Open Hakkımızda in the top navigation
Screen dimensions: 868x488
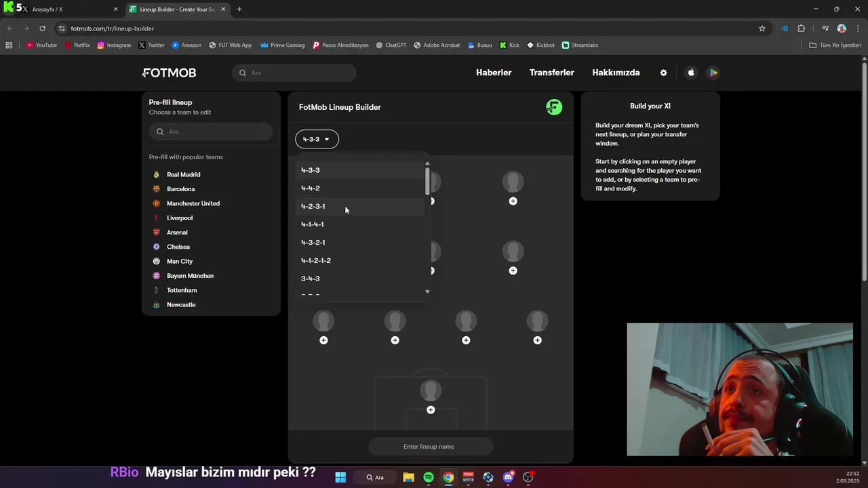(616, 73)
